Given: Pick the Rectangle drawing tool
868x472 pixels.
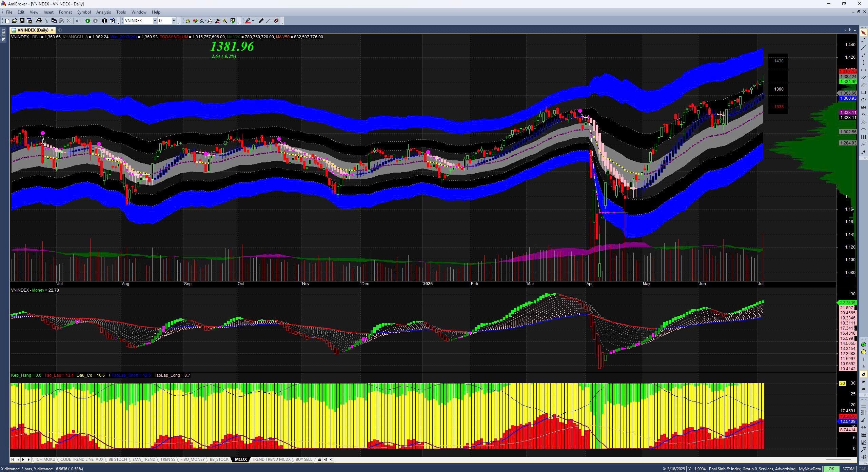Looking at the screenshot, I should click(864, 93).
